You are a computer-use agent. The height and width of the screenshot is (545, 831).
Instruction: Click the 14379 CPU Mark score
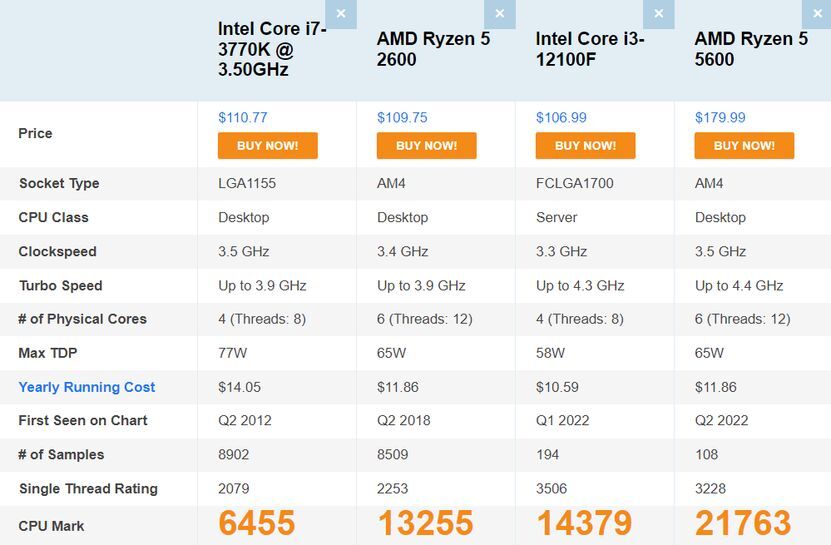(584, 523)
